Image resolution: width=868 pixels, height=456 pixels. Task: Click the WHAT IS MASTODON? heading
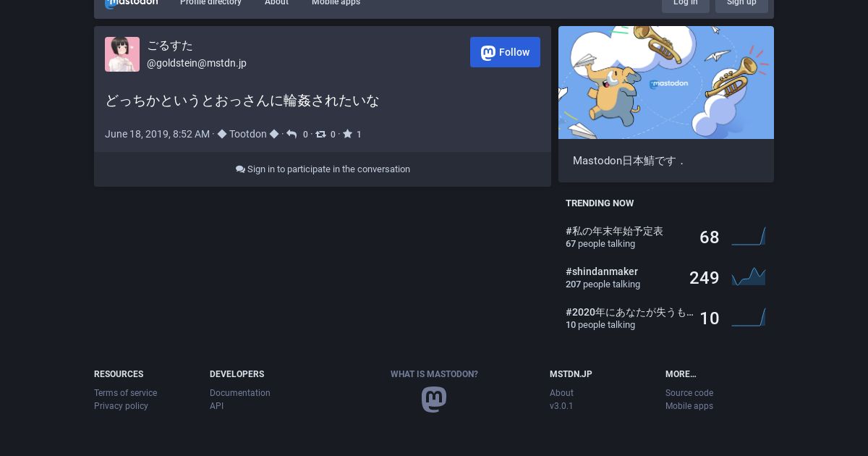tap(434, 374)
